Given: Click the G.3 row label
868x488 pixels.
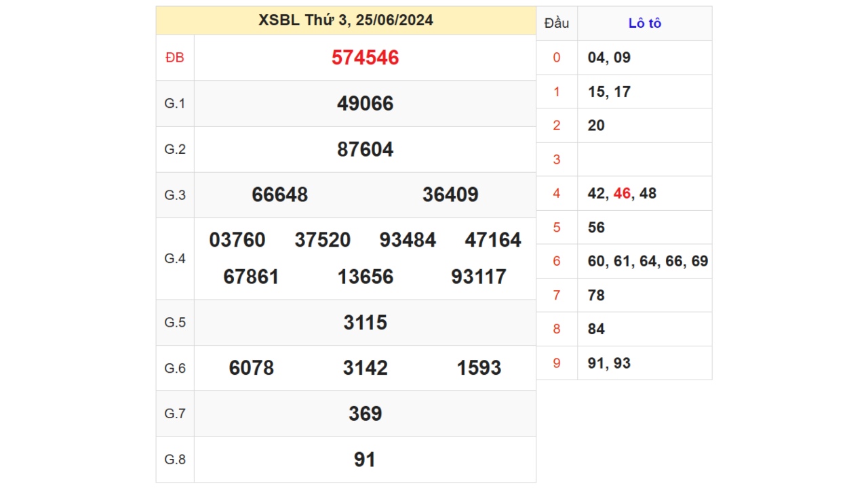Looking at the screenshot, I should tap(175, 195).
